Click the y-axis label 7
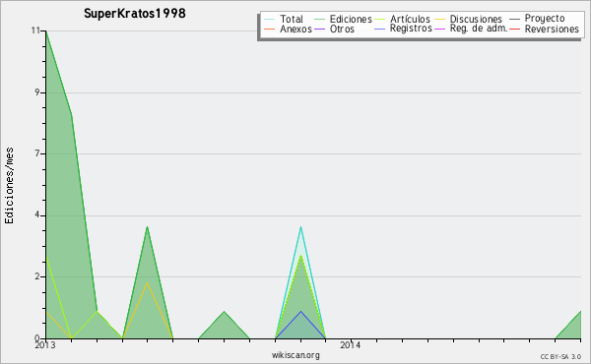The image size is (591, 364). click(37, 153)
